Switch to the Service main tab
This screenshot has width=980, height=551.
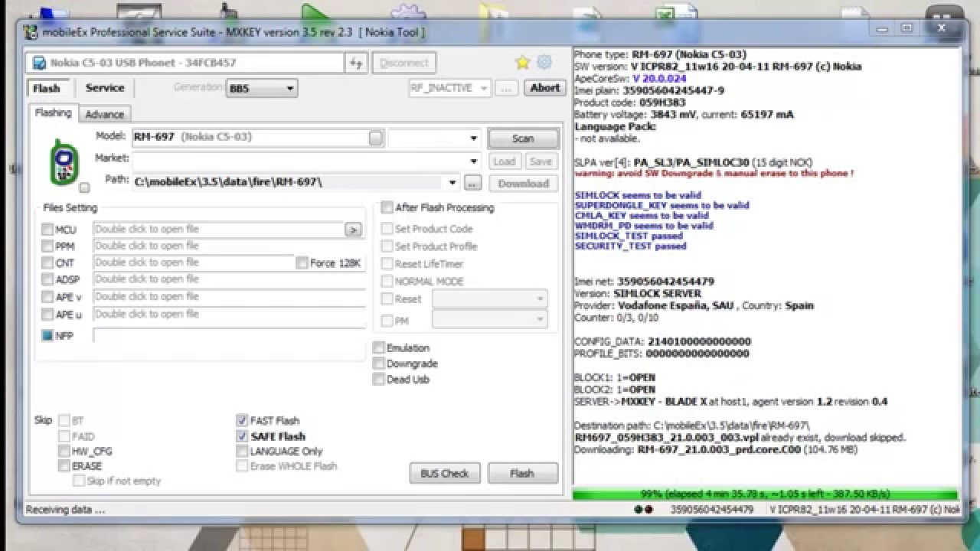click(x=105, y=88)
